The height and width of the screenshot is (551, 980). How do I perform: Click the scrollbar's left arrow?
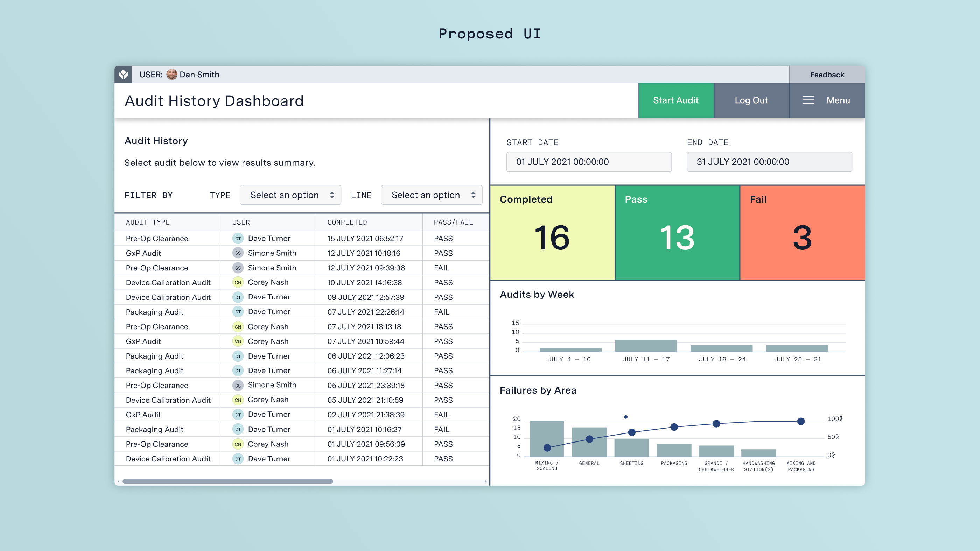(x=119, y=481)
